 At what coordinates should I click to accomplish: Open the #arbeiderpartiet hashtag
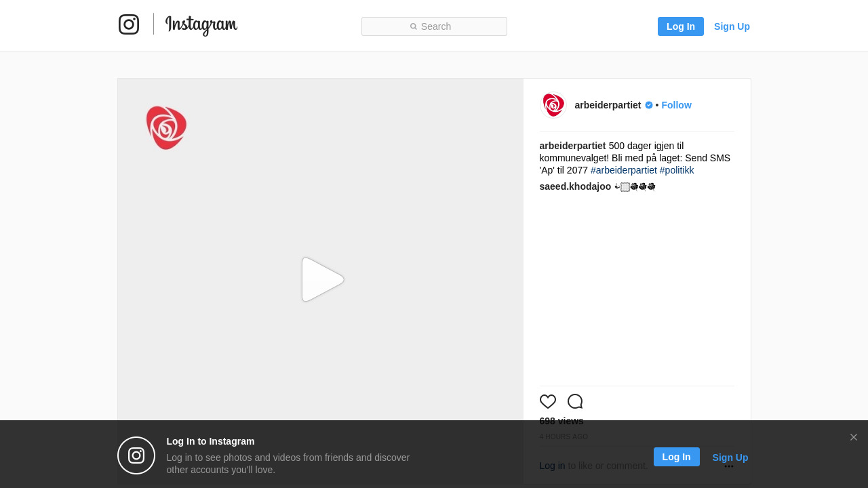(624, 170)
